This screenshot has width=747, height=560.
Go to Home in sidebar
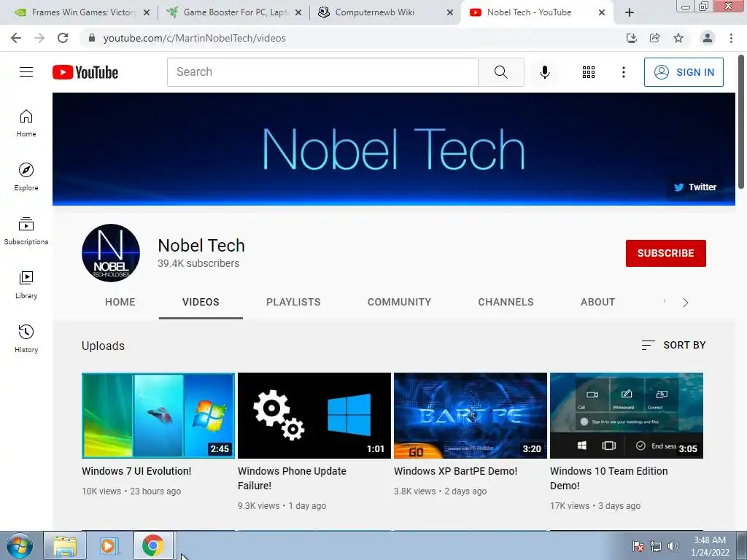tap(26, 123)
